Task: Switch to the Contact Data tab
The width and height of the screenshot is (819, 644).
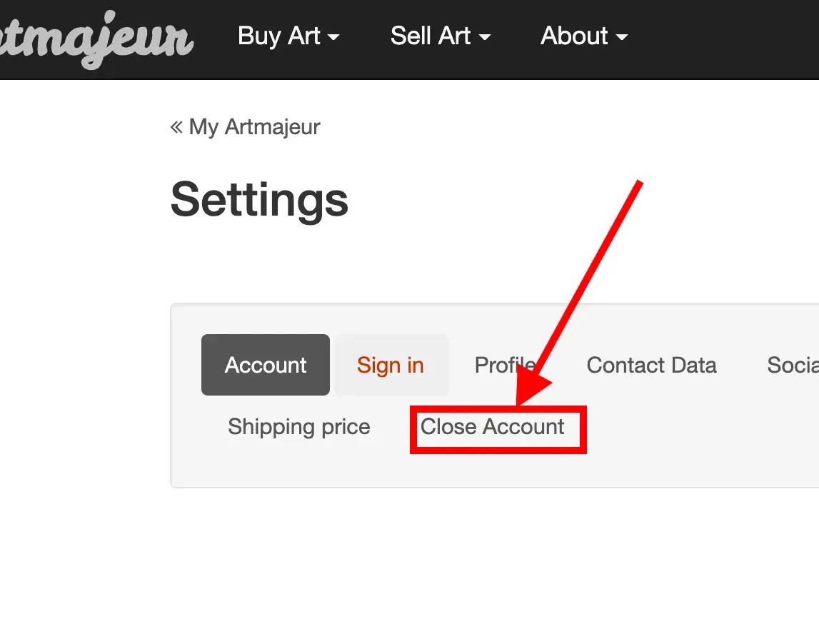Action: [x=651, y=365]
